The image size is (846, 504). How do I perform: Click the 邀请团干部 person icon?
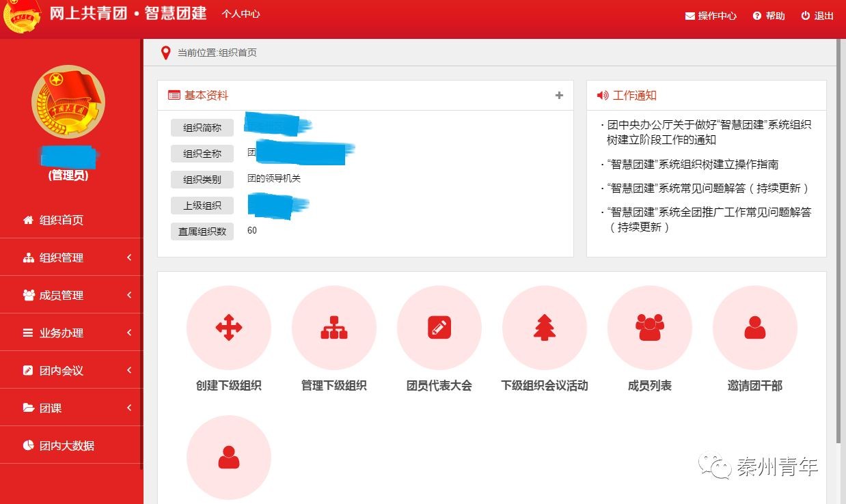pyautogui.click(x=754, y=328)
